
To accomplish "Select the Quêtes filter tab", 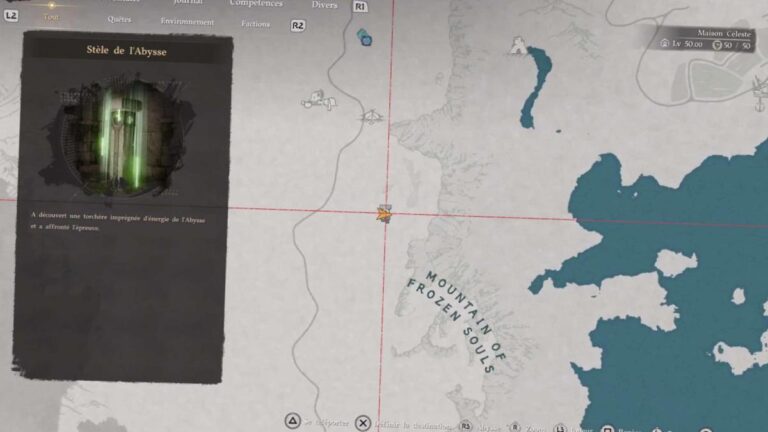I will [x=119, y=20].
